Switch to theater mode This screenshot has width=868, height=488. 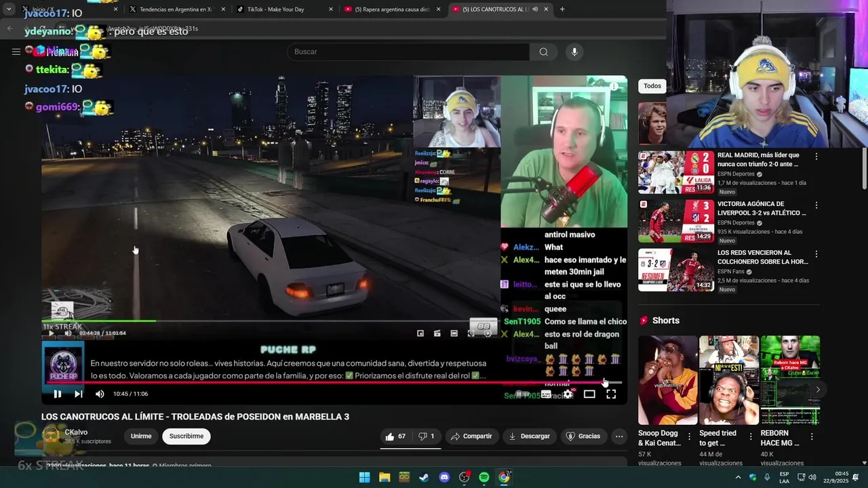(589, 394)
